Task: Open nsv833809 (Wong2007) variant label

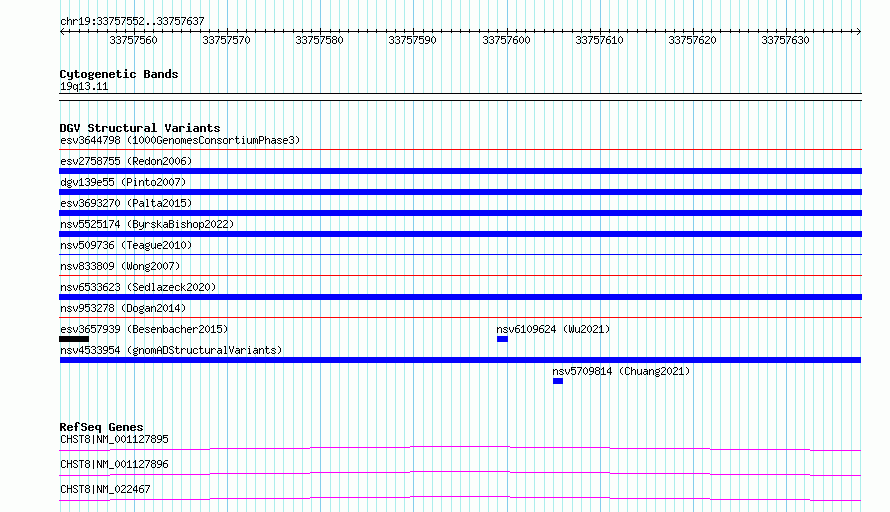Action: [x=120, y=266]
